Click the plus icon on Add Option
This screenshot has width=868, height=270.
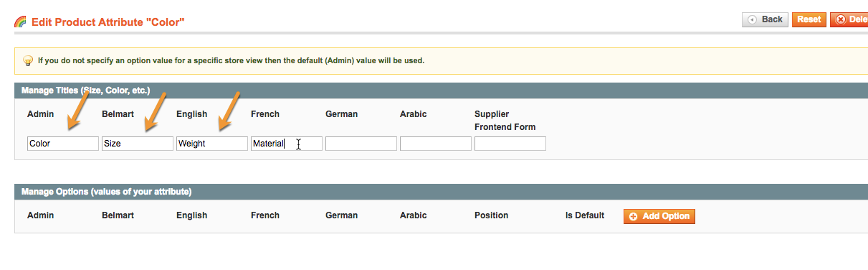pyautogui.click(x=634, y=216)
